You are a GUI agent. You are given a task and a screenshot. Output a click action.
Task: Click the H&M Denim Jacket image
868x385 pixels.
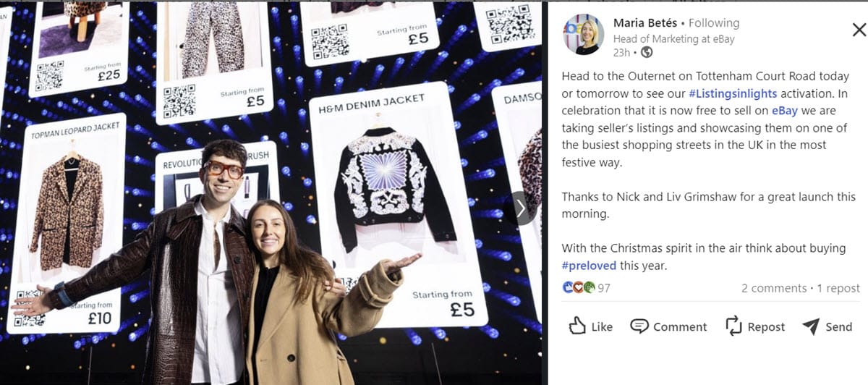point(395,190)
